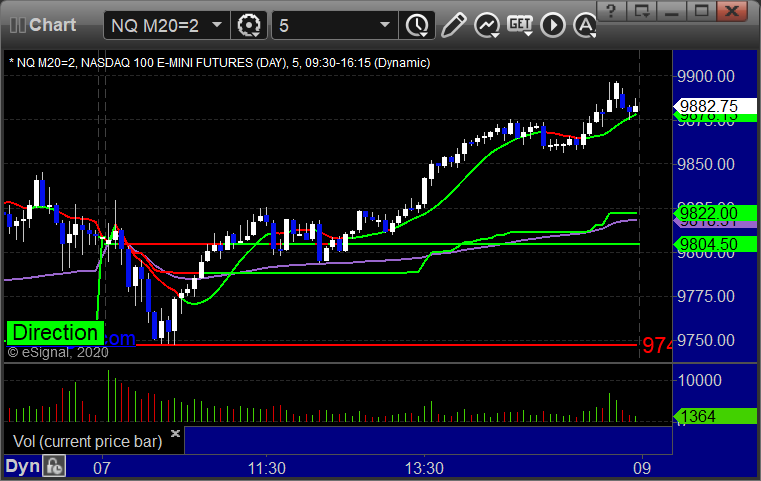Start bar replay play button
Viewport: 761px width, 481px height.
(x=553, y=25)
